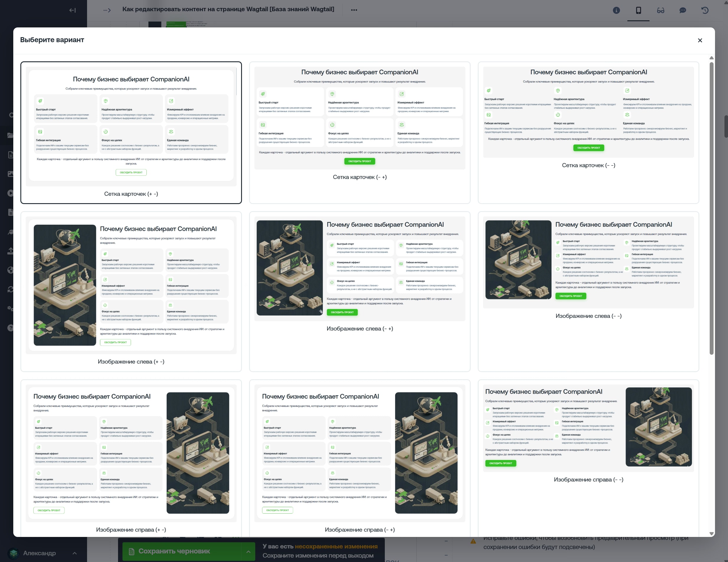Pick the Изображение слева (- -) variant
Screen dimensions: 728x562
click(588, 292)
